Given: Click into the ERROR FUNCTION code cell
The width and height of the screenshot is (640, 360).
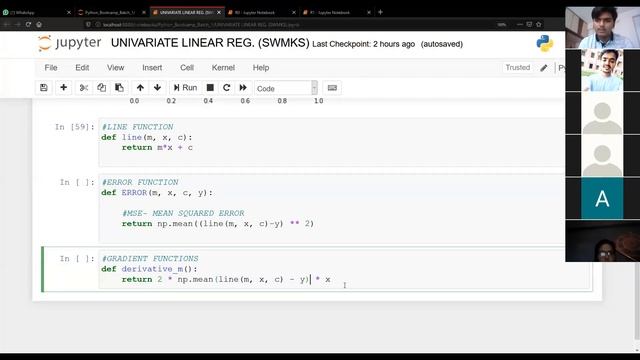Looking at the screenshot, I should (331, 208).
